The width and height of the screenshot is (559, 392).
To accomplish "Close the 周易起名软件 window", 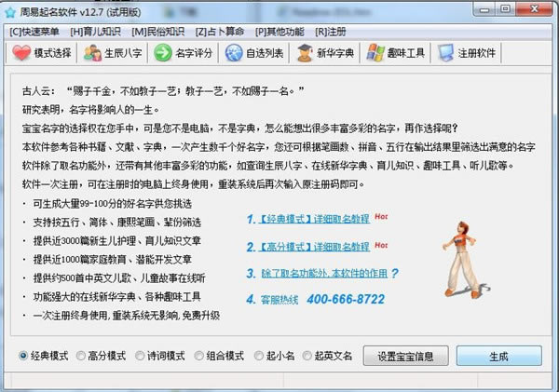I will tap(534, 9).
